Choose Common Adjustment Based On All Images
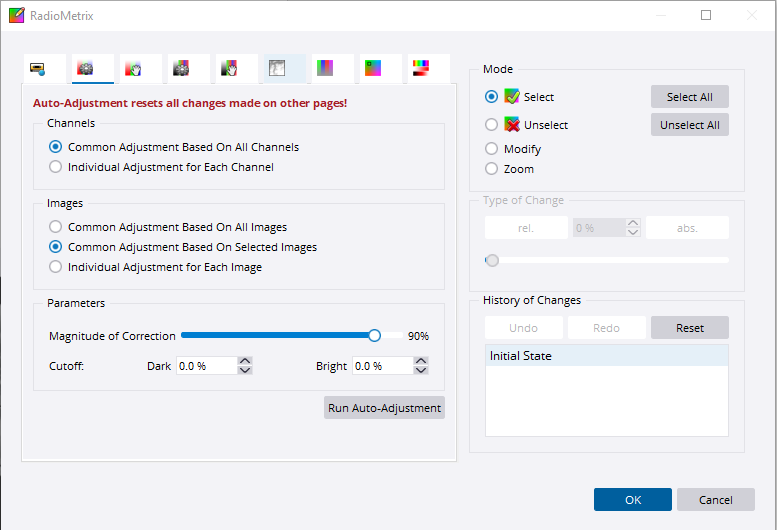The image size is (777, 530). coord(56,227)
